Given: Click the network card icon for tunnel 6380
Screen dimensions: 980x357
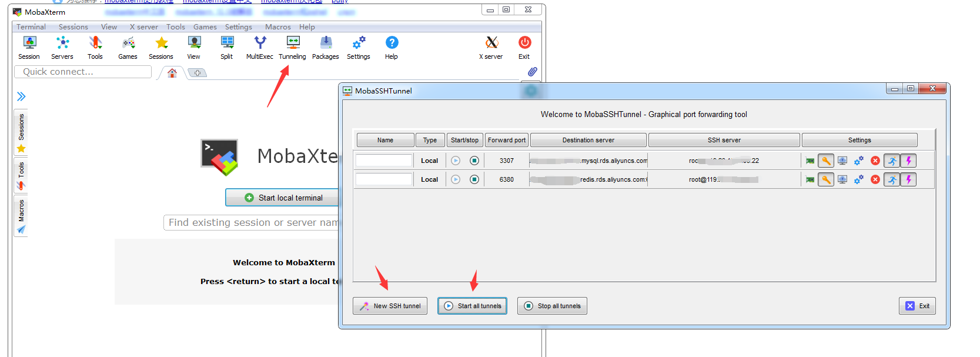Looking at the screenshot, I should pyautogui.click(x=810, y=179).
